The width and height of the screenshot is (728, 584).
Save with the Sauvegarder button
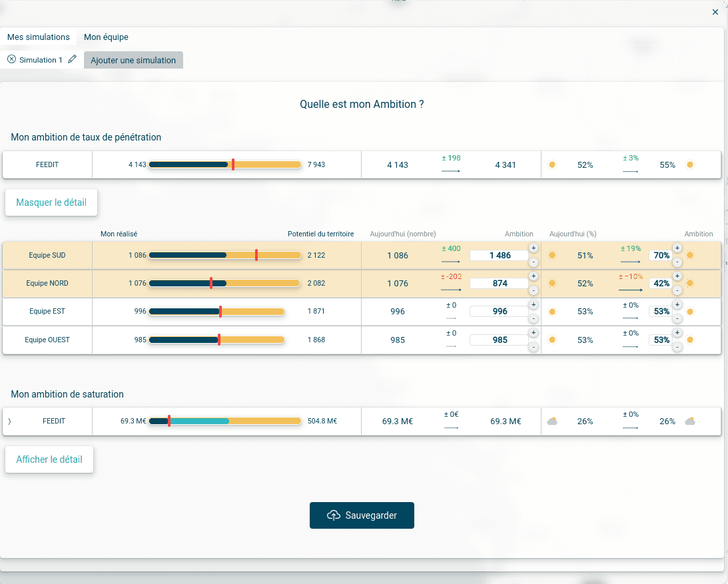click(362, 515)
